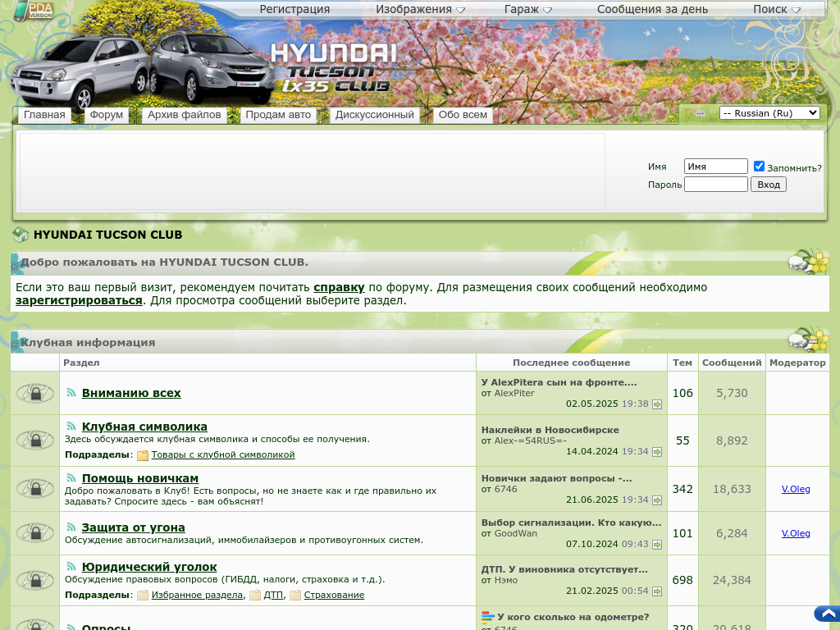Open last post arrow in Юридический уголок row
Screen dimensions: 840x630
tap(657, 591)
